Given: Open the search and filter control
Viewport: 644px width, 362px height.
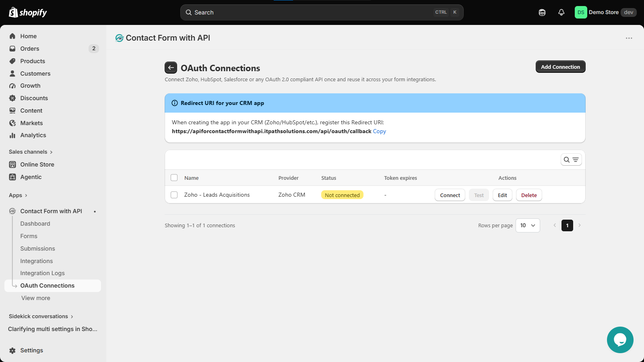Looking at the screenshot, I should pyautogui.click(x=571, y=160).
